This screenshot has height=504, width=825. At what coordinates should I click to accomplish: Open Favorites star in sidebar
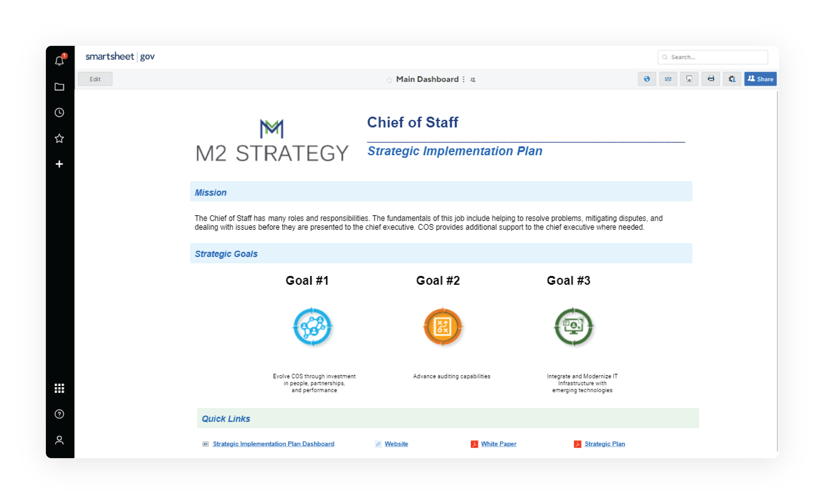(x=59, y=138)
